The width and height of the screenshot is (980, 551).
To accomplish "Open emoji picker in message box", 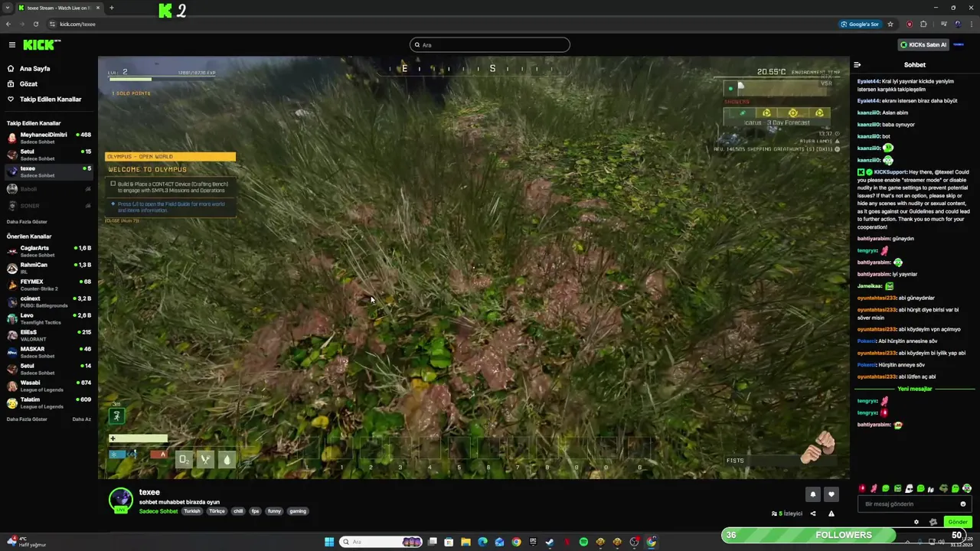I will click(x=963, y=504).
